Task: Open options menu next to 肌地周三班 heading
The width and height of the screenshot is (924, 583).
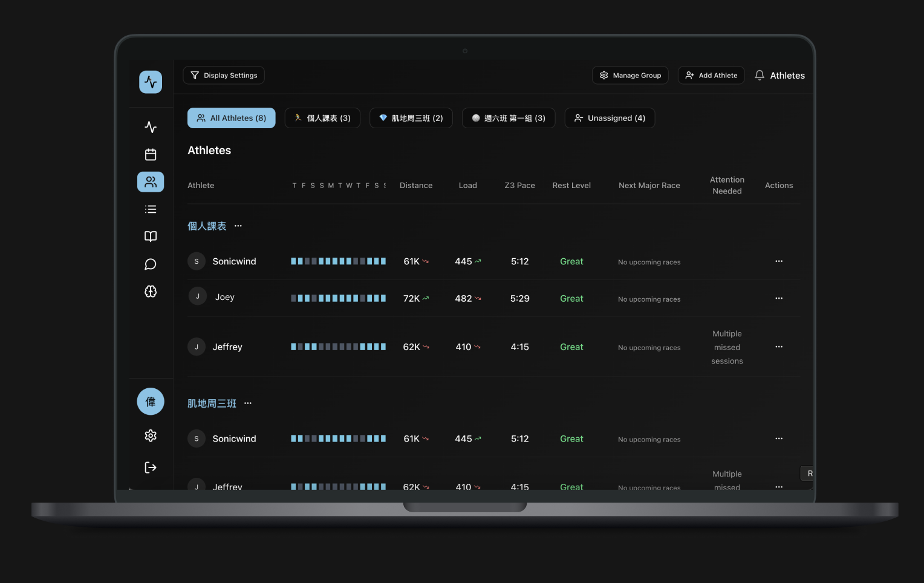Action: (247, 403)
